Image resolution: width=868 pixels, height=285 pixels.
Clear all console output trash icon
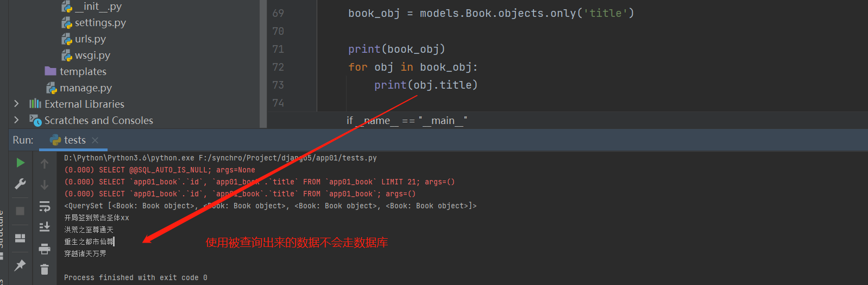45,269
